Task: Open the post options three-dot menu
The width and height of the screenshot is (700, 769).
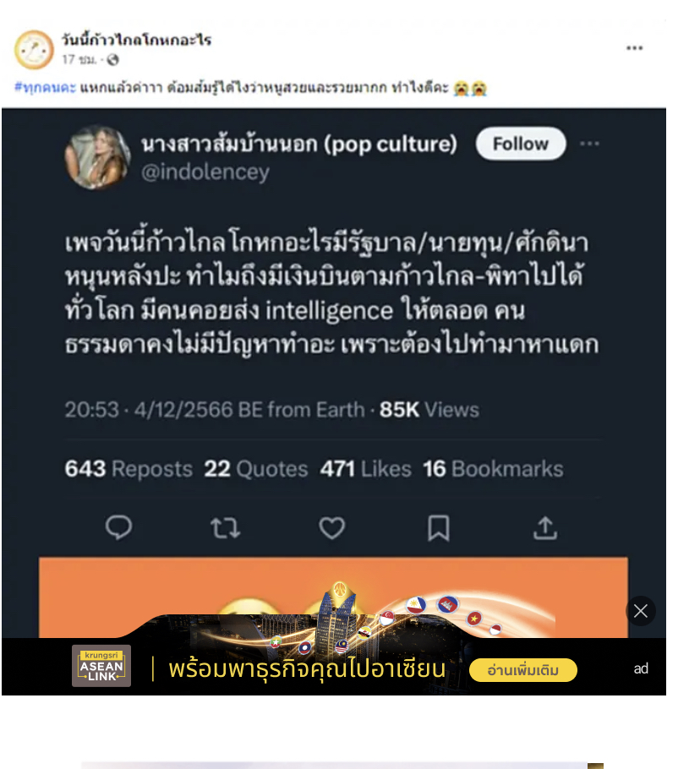Action: 634,47
